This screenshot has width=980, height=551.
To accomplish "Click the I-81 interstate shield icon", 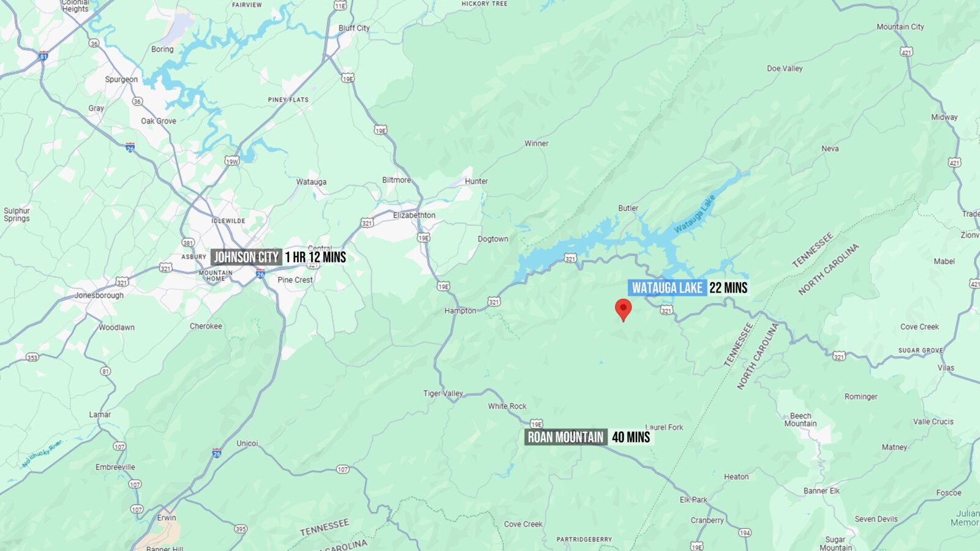I will 43,56.
